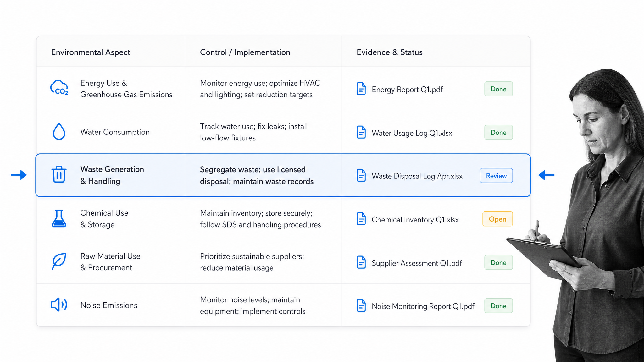This screenshot has width=644, height=362.
Task: Click the Environmental Aspect column header
Action: [91, 52]
